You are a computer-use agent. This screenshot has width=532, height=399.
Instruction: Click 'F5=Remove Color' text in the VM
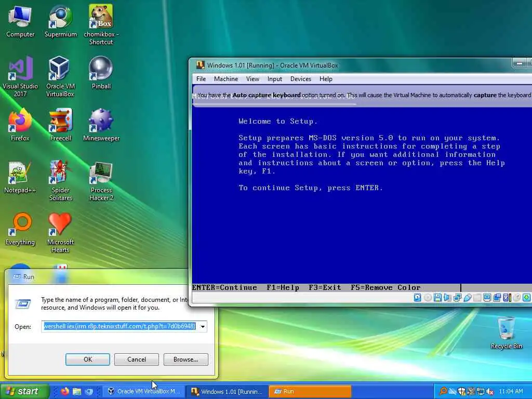tap(385, 287)
